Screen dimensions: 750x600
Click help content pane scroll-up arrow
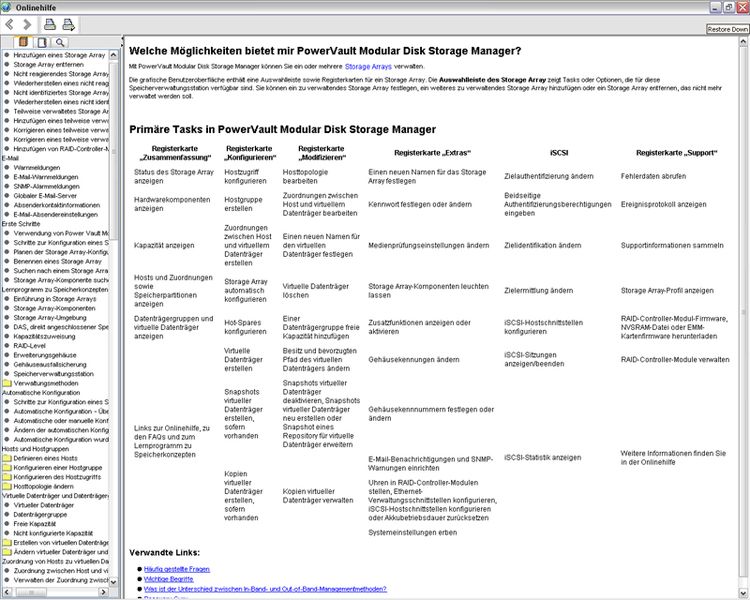[x=743, y=42]
